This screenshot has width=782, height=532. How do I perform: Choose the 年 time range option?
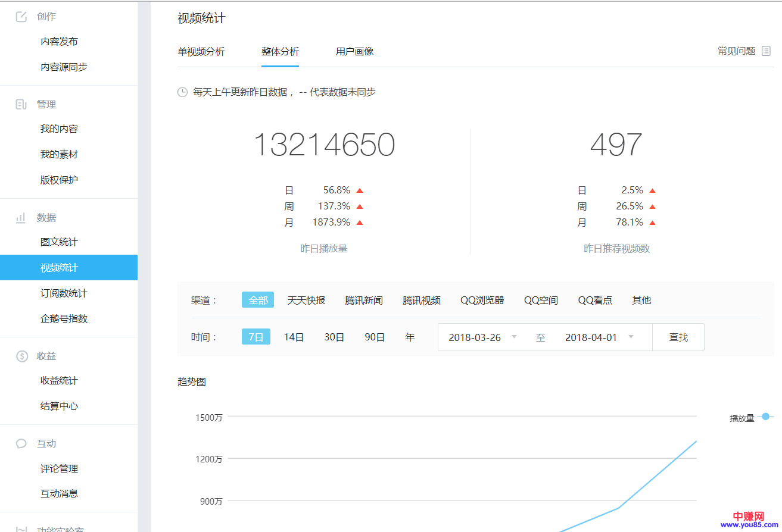[x=410, y=337]
